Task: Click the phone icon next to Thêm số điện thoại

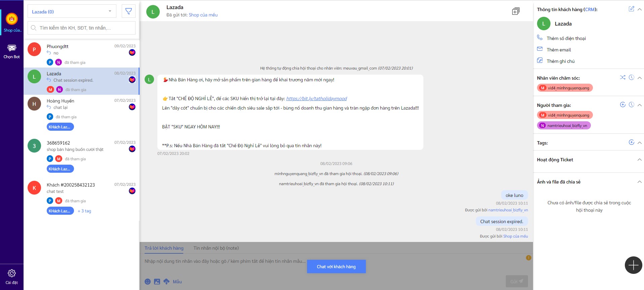Action: (540, 37)
